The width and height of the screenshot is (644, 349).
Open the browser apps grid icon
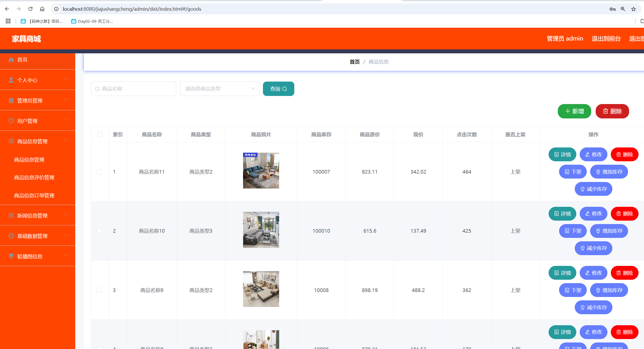(8, 21)
